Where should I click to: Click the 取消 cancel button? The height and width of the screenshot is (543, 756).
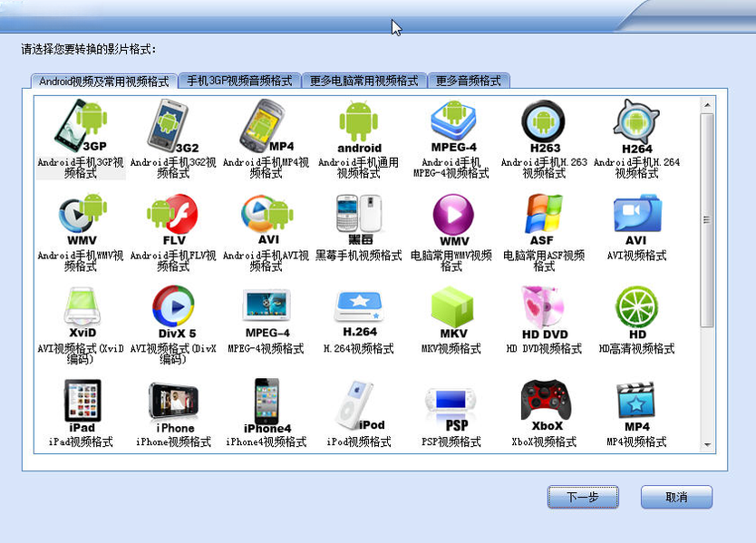point(676,497)
